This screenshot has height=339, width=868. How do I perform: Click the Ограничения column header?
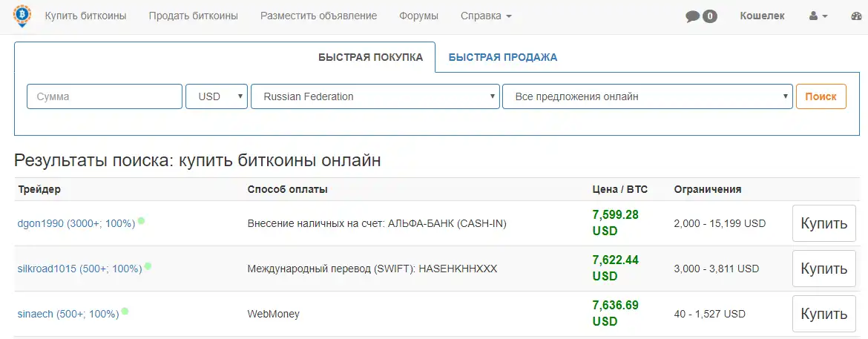click(x=708, y=189)
